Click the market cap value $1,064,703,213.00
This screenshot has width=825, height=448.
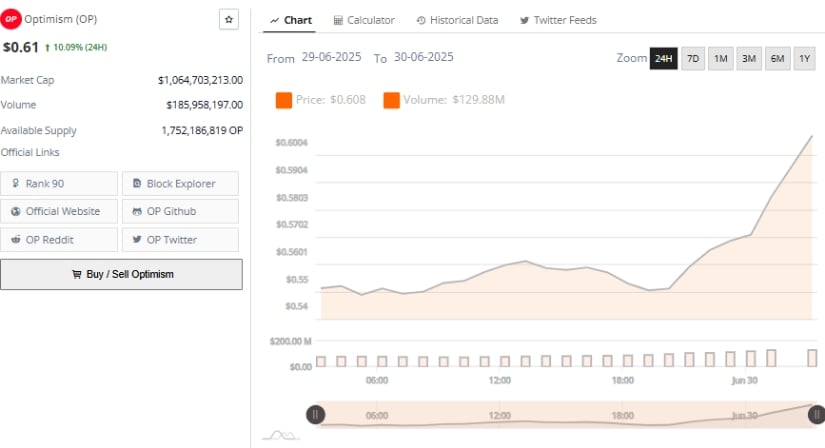(x=200, y=80)
